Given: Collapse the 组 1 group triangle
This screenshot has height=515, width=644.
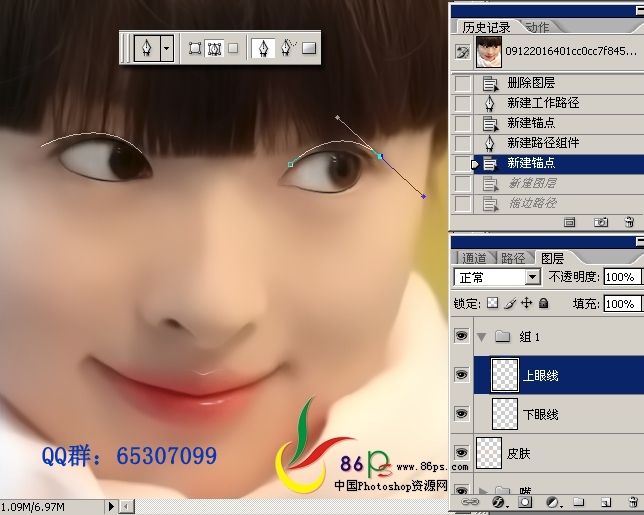Looking at the screenshot, I should tap(481, 337).
